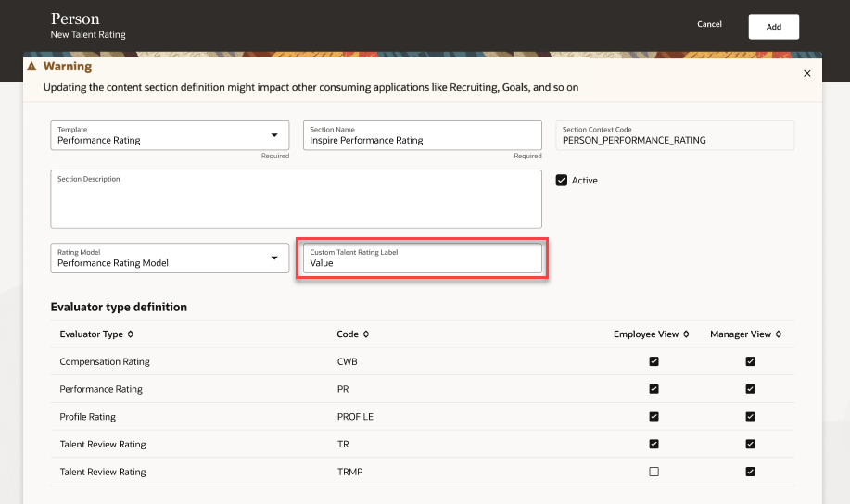The width and height of the screenshot is (850, 504).
Task: Click the Add button
Action: (774, 27)
